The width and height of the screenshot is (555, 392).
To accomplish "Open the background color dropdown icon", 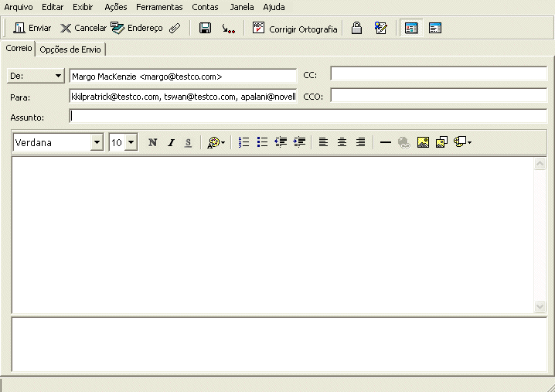I will click(x=462, y=142).
